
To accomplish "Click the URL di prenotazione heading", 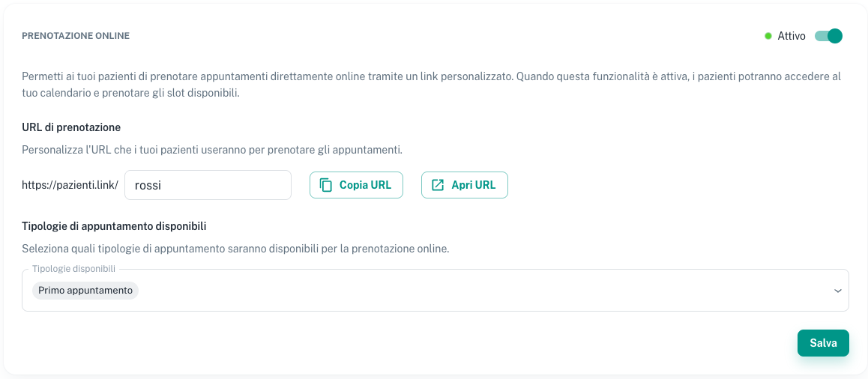I will point(71,127).
